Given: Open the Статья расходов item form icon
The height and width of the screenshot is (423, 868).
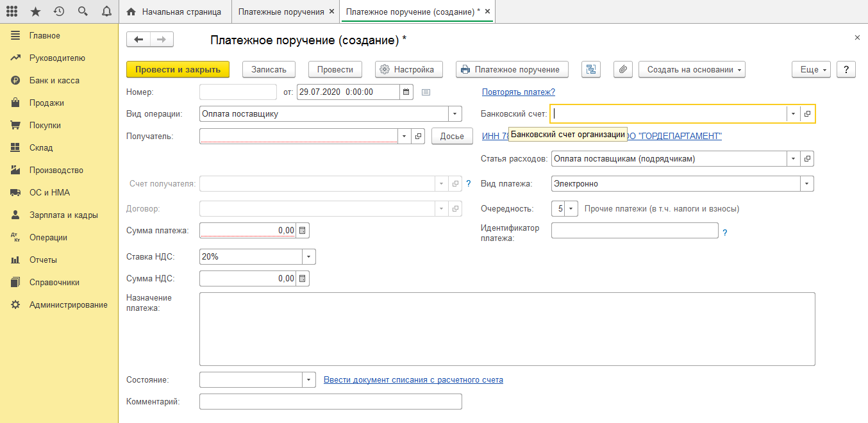Looking at the screenshot, I should coord(807,158).
